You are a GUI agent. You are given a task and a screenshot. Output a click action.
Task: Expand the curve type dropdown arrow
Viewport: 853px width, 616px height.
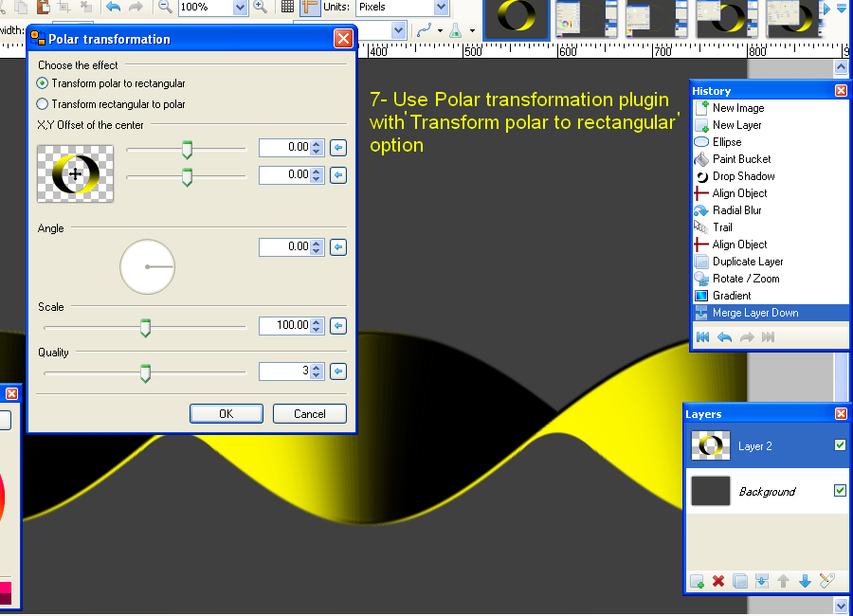(x=440, y=31)
